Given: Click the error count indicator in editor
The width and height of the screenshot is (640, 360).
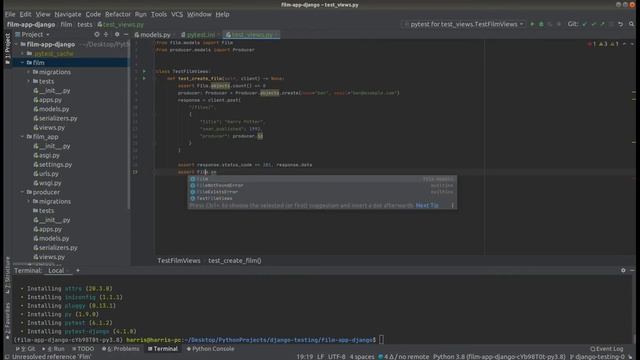Looking at the screenshot, I should point(592,44).
